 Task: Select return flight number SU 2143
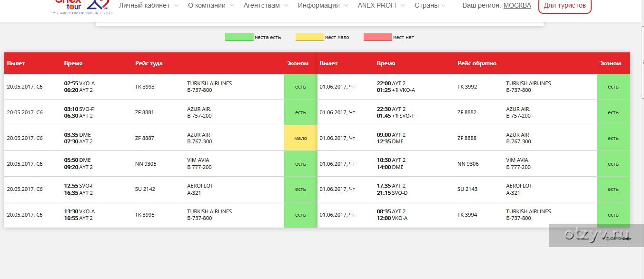467,189
